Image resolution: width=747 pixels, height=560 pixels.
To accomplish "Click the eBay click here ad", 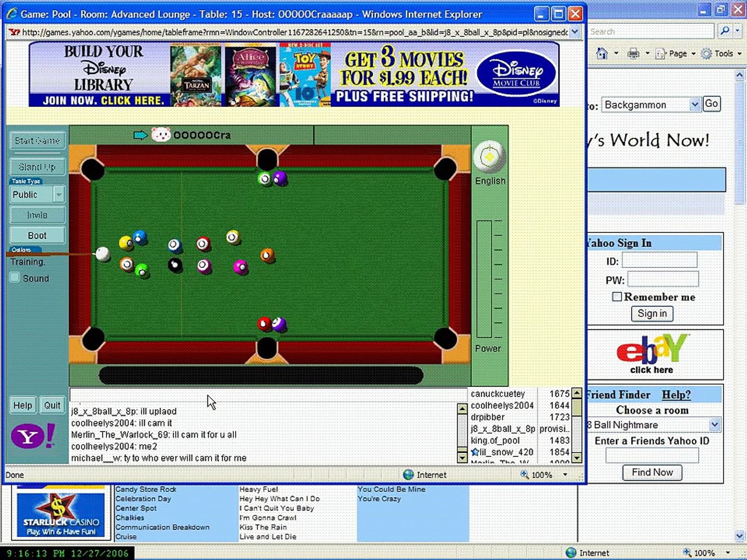I will 652,354.
